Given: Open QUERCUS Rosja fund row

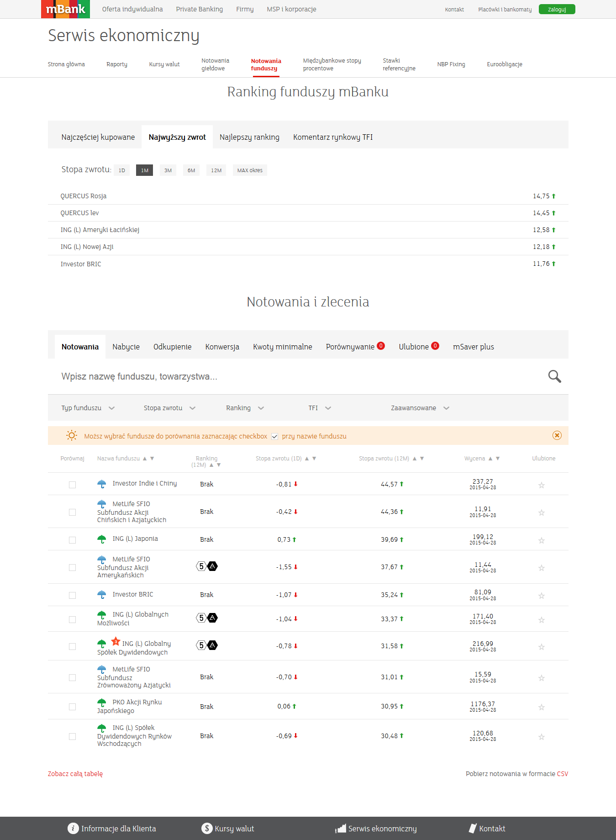Looking at the screenshot, I should point(308,196).
